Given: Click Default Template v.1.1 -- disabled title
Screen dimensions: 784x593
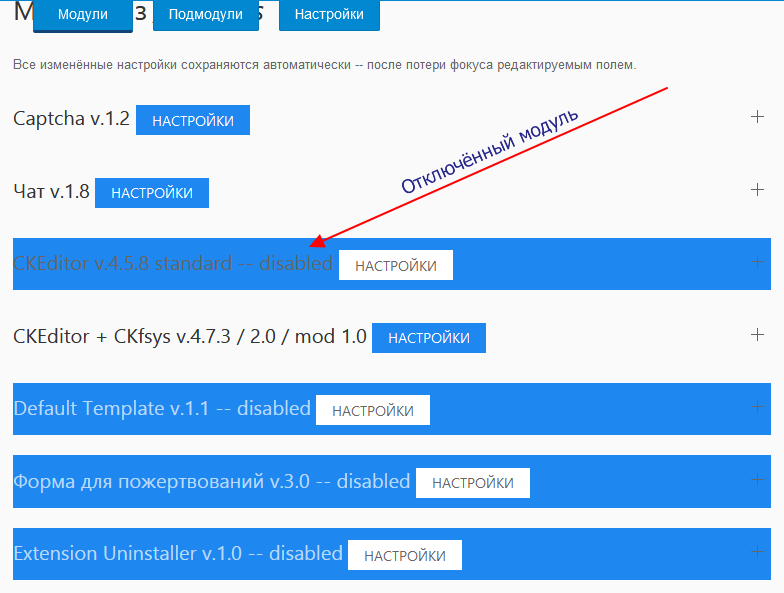Looking at the screenshot, I should (x=162, y=408).
